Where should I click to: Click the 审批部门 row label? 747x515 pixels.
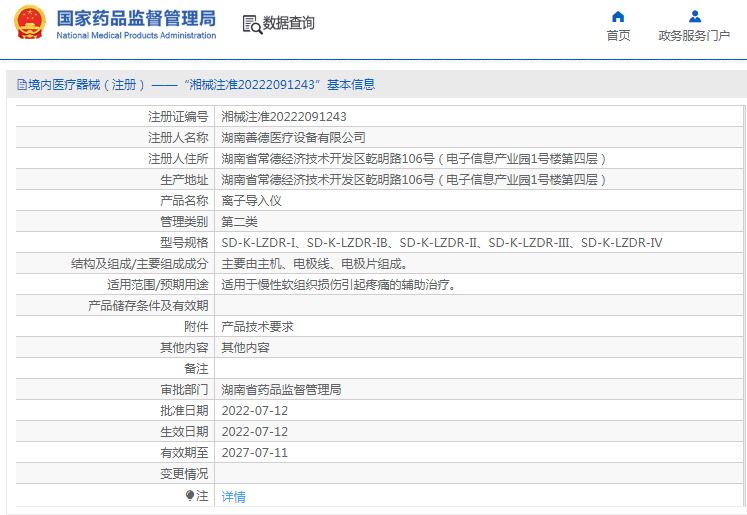pyautogui.click(x=184, y=390)
